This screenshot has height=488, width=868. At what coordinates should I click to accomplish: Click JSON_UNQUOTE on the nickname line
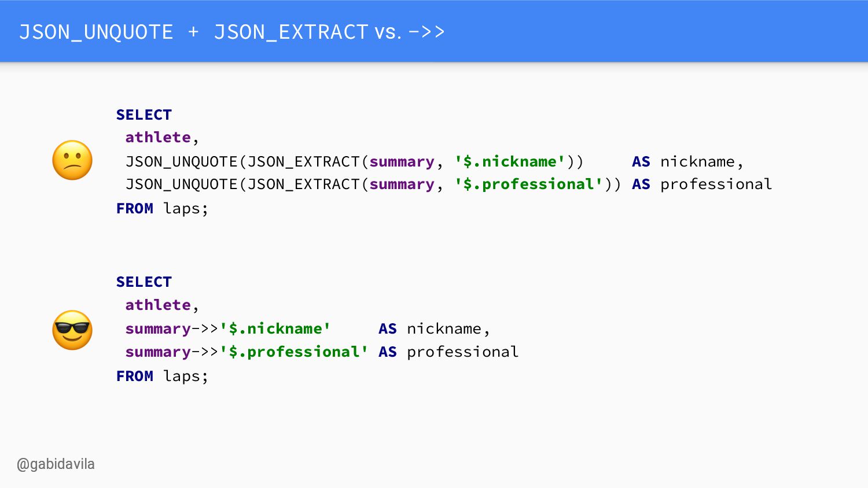182,161
